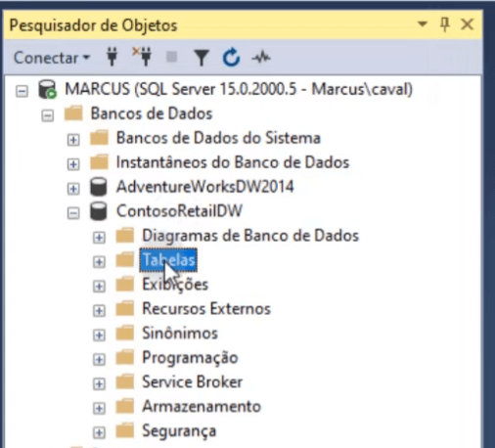Expand Instantâneos do Banco de Dados
The width and height of the screenshot is (495, 448).
[x=73, y=164]
